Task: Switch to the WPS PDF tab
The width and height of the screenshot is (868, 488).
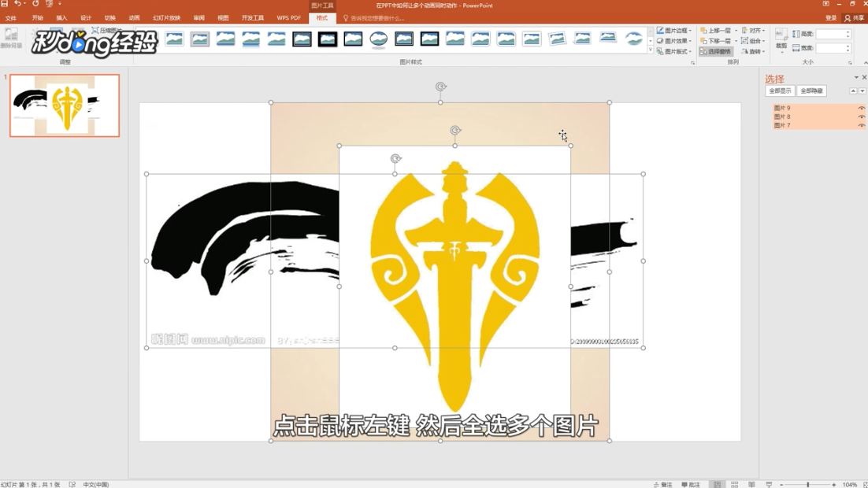Action: [x=288, y=18]
